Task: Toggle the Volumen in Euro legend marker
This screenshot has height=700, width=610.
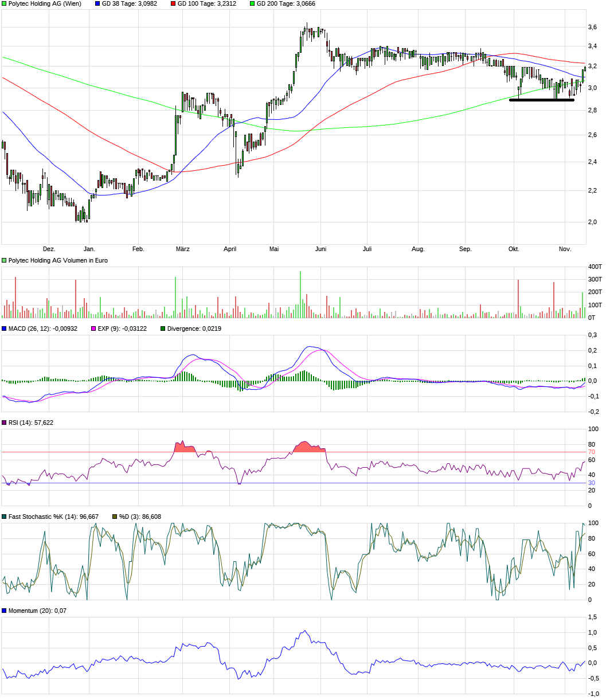Action: tap(4, 259)
